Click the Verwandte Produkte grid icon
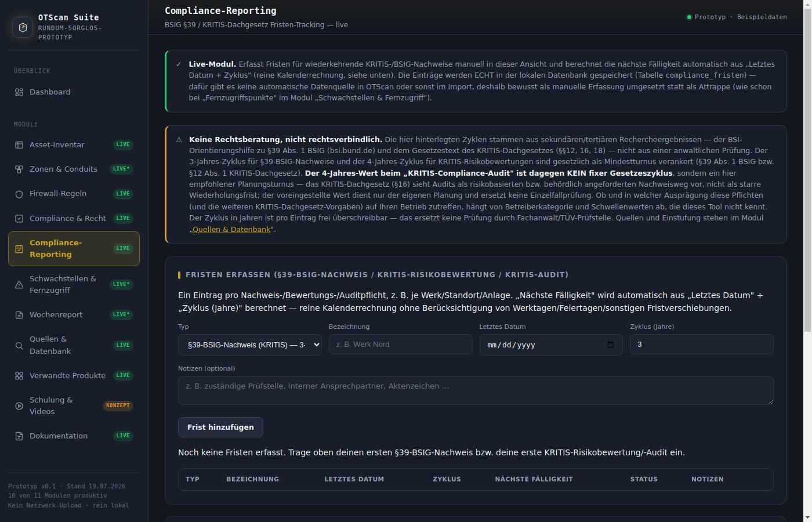The width and height of the screenshot is (812, 522). tap(19, 376)
